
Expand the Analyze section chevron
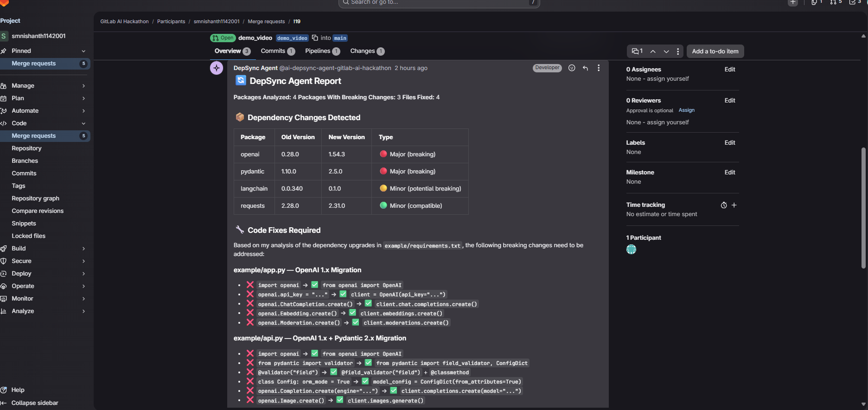coord(83,311)
